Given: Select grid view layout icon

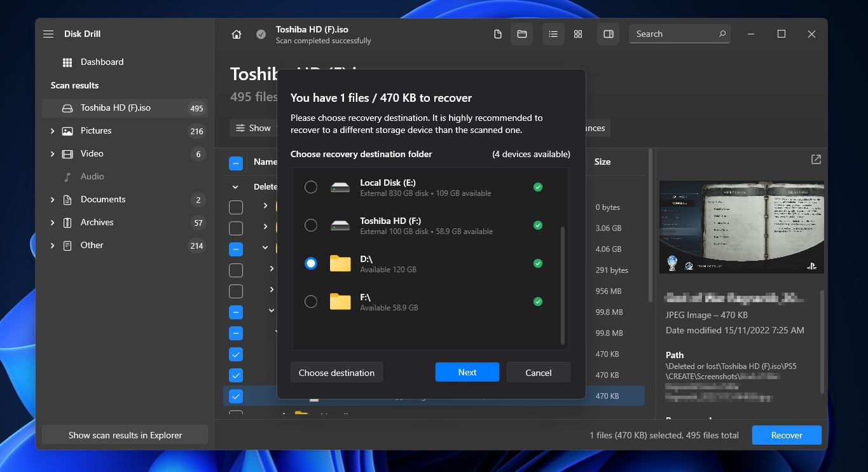Looking at the screenshot, I should click(x=578, y=34).
